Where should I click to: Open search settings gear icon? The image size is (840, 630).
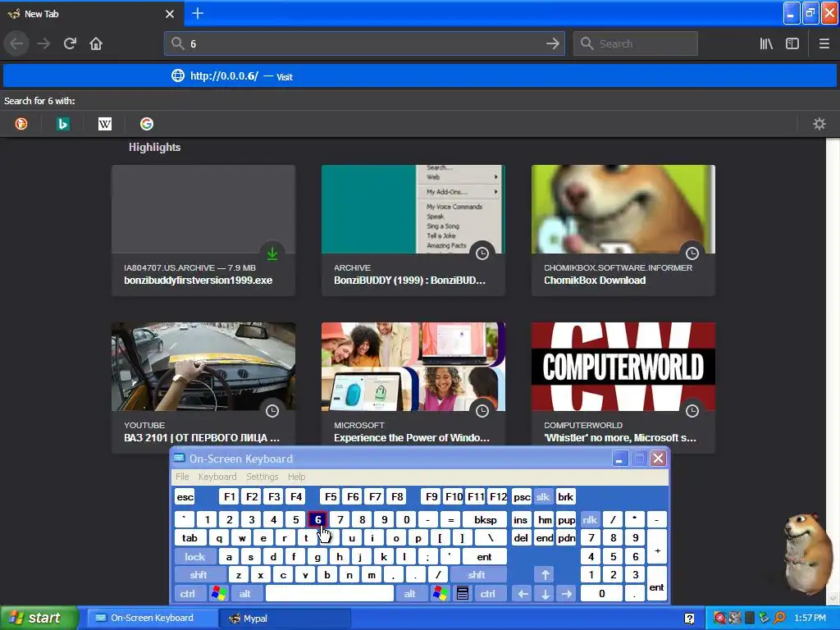tap(819, 125)
